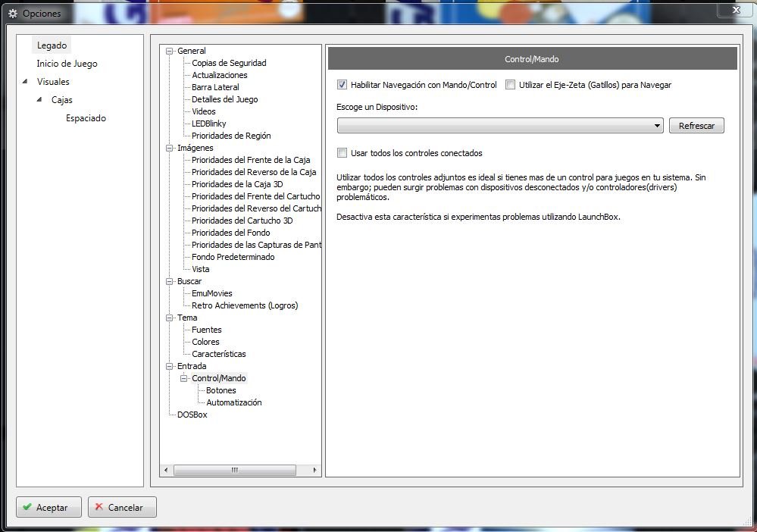Open Vista settings
Viewport: 757px width, 532px height.
click(x=200, y=269)
